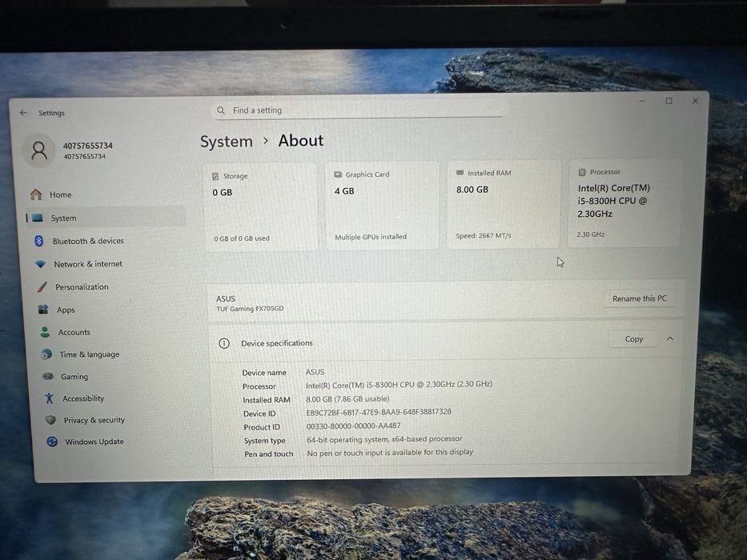Viewport: 747px width, 560px height.
Task: Go back with the Settings back arrow
Action: (24, 113)
